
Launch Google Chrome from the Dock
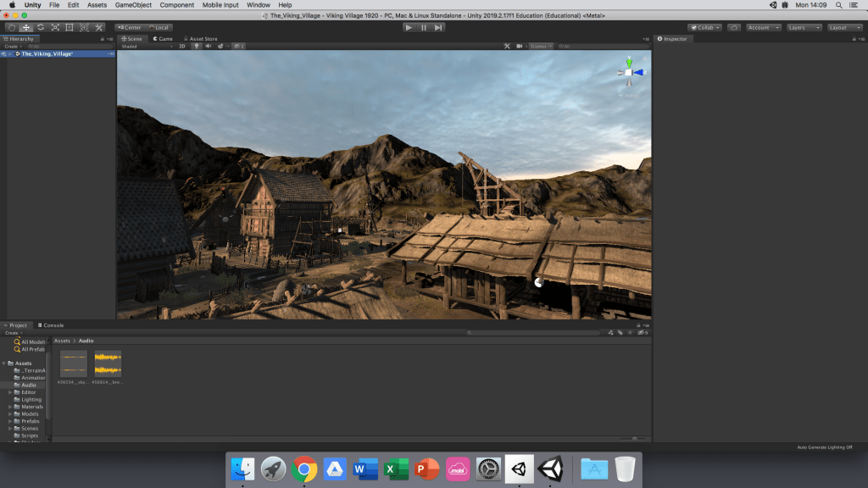pyautogui.click(x=304, y=469)
